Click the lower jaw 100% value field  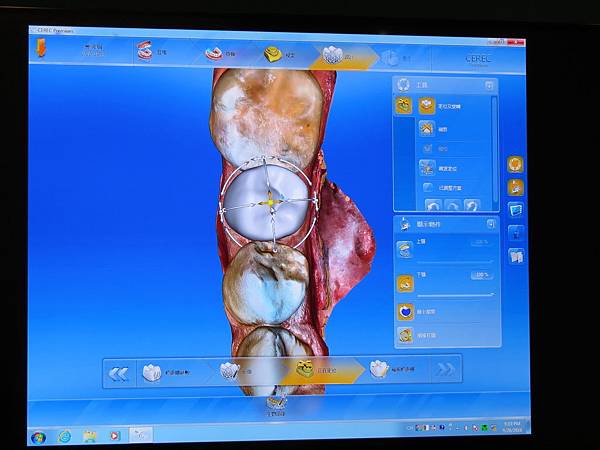482,275
